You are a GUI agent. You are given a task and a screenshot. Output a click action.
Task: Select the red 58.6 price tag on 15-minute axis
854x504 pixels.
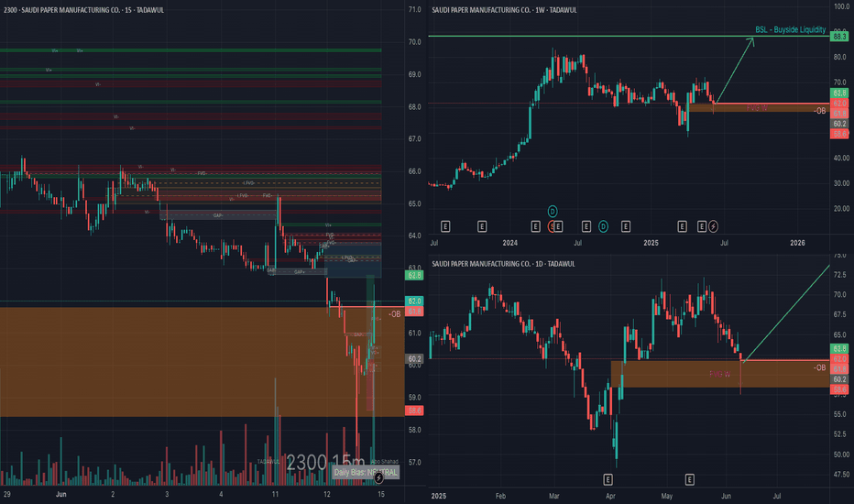point(414,411)
